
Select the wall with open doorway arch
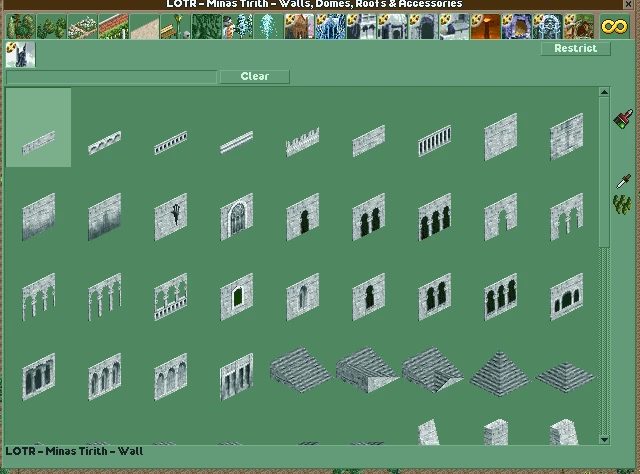501,217
